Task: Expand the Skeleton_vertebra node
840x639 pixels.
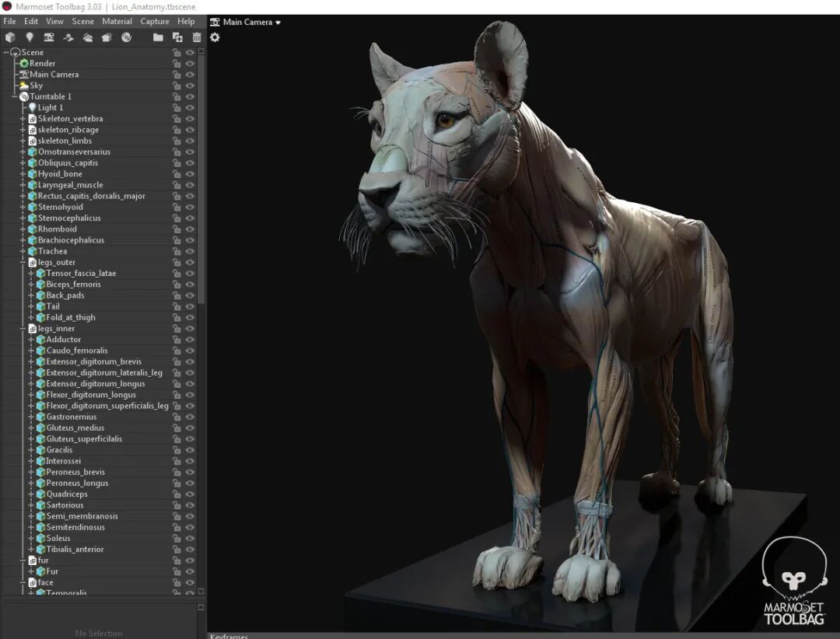Action: 23,119
